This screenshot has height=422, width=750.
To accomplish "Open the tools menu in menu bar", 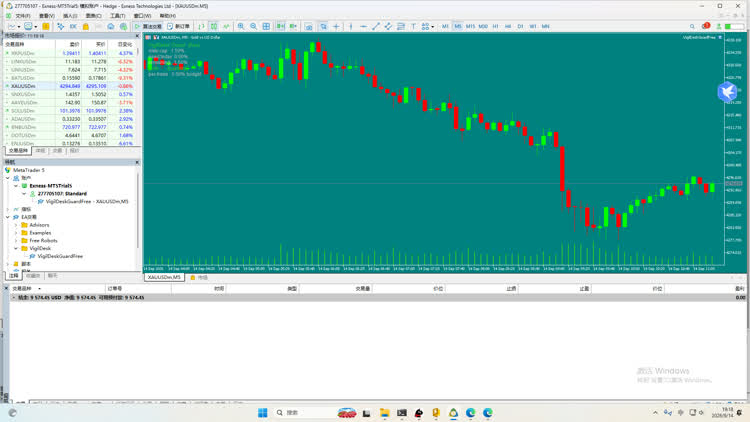I will (x=118, y=16).
